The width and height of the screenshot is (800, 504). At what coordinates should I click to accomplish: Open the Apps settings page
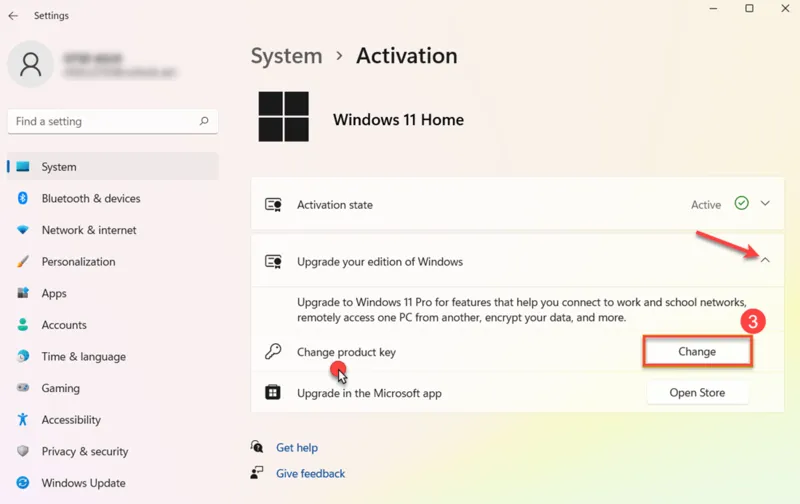[113, 293]
